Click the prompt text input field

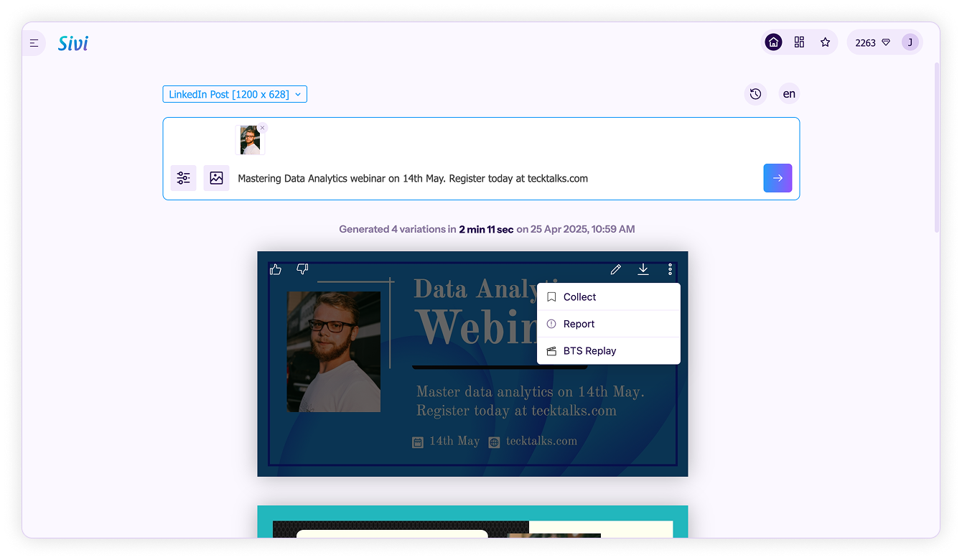tap(495, 178)
